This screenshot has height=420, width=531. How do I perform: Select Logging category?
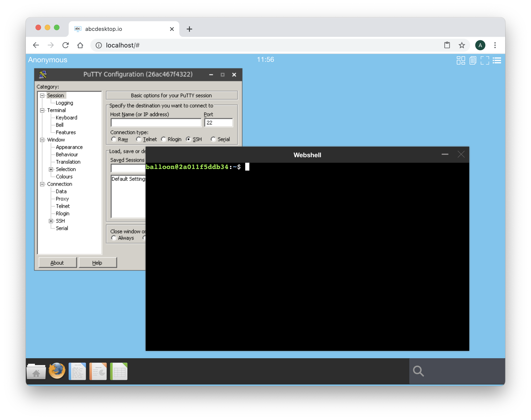point(64,103)
